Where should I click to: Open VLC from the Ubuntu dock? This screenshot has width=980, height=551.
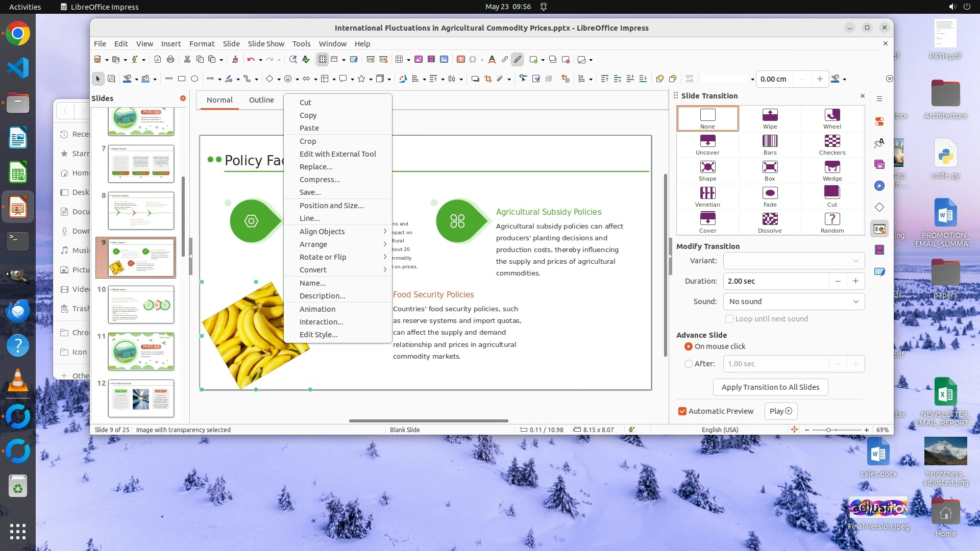point(18,381)
